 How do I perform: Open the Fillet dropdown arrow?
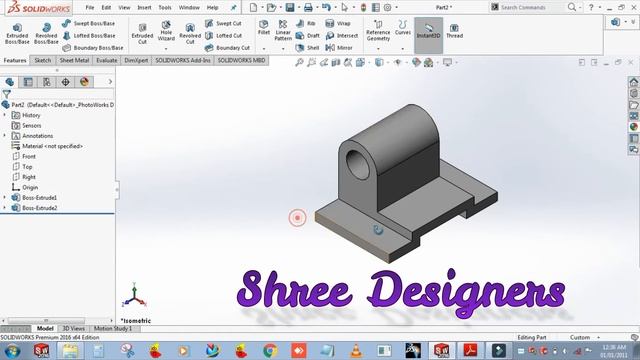coord(264,49)
